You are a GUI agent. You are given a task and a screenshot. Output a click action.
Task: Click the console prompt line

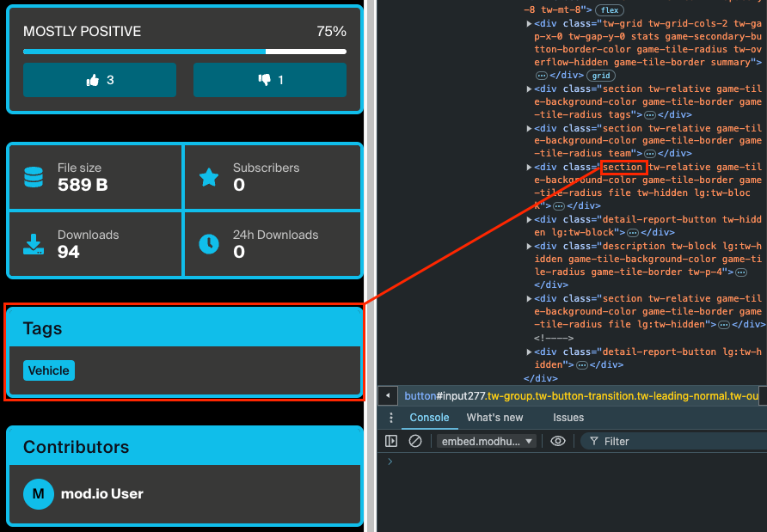click(x=572, y=462)
